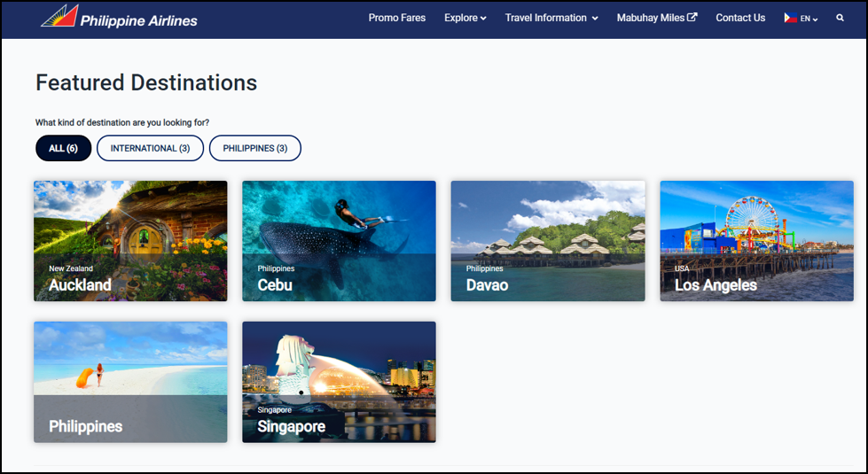This screenshot has width=868, height=474.
Task: Open the Auckland destination card
Action: (130, 241)
